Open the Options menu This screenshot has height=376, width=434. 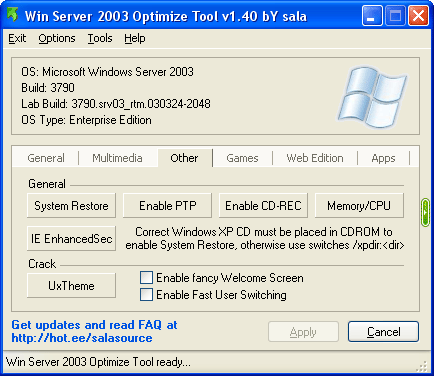[57, 38]
